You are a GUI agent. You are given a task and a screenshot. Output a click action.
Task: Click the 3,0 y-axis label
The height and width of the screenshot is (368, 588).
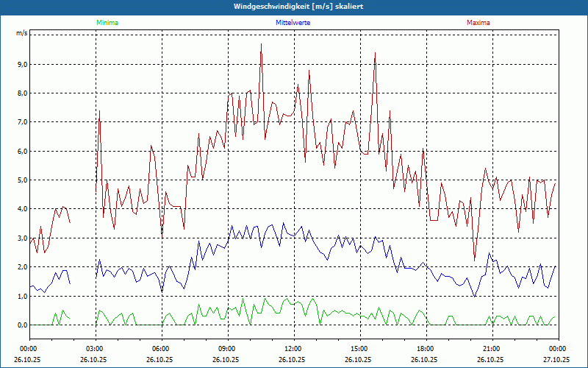[x=22, y=238]
